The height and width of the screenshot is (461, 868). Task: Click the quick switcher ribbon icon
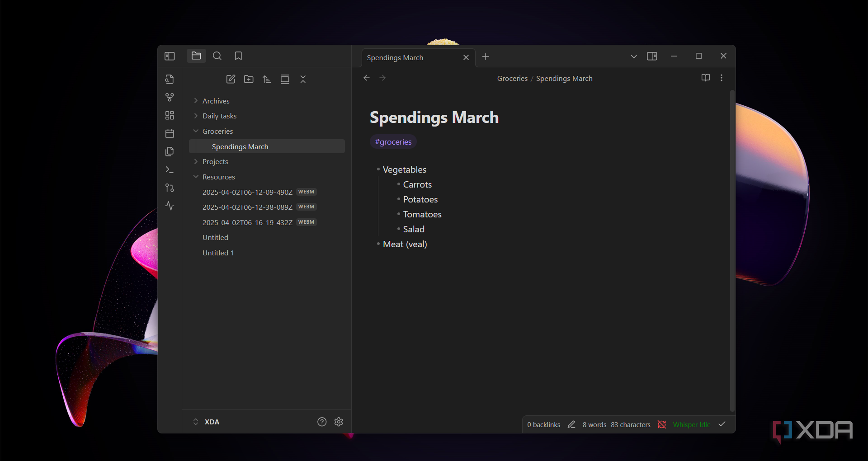pos(170,79)
